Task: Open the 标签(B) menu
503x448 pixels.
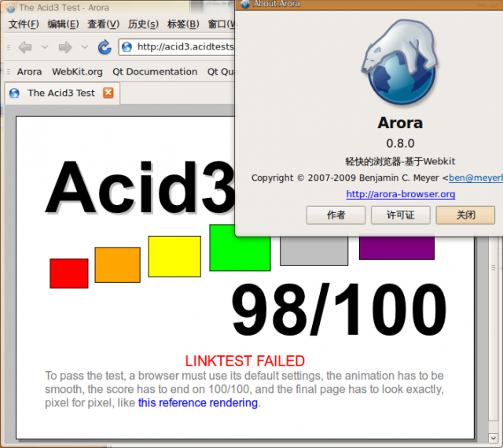Action: [182, 24]
